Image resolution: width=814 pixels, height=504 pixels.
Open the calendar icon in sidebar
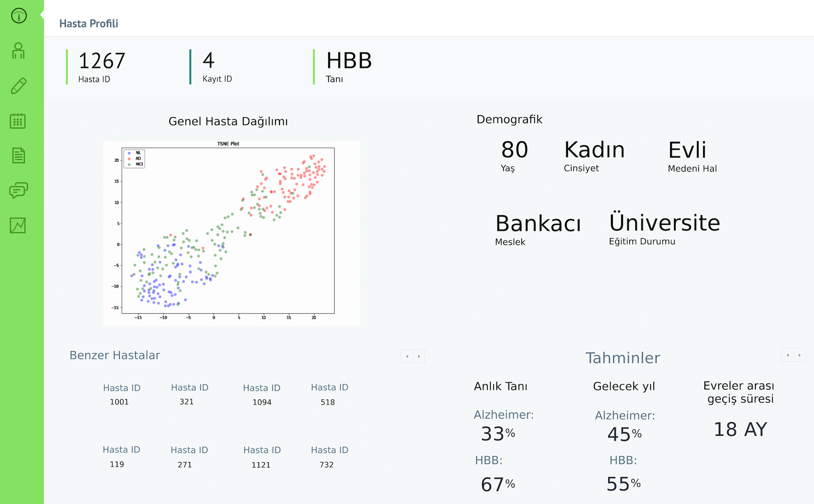[18, 121]
